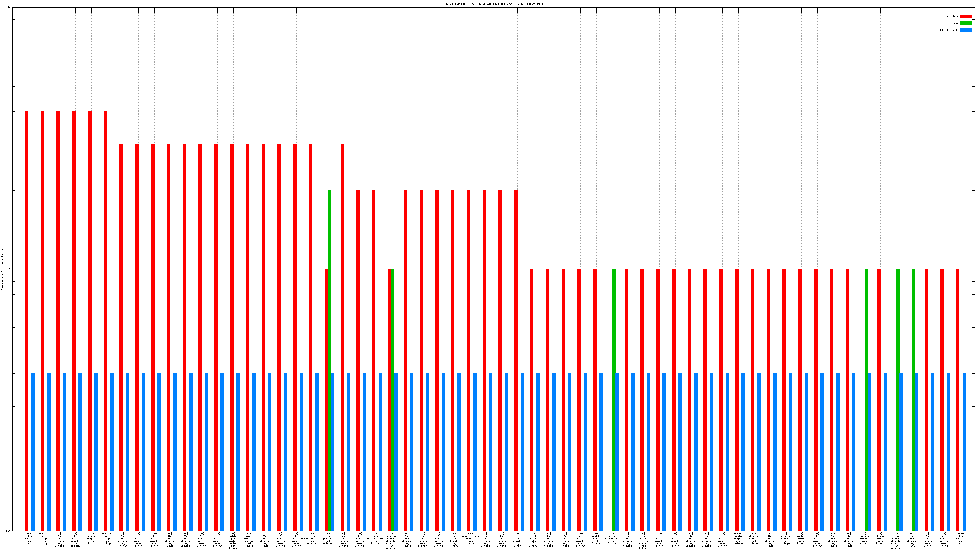Click the RBL Statistics chart title

click(493, 4)
